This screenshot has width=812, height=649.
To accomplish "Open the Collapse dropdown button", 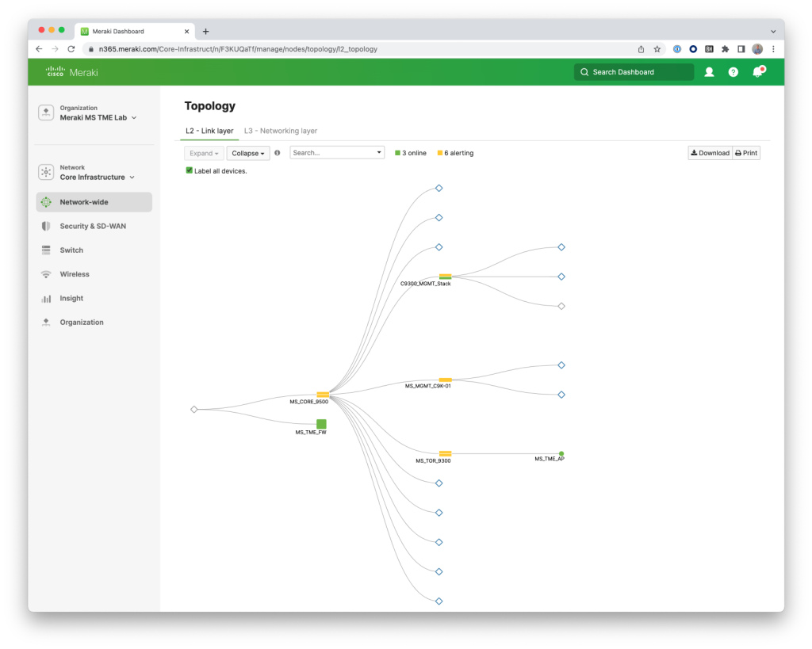I will (248, 153).
